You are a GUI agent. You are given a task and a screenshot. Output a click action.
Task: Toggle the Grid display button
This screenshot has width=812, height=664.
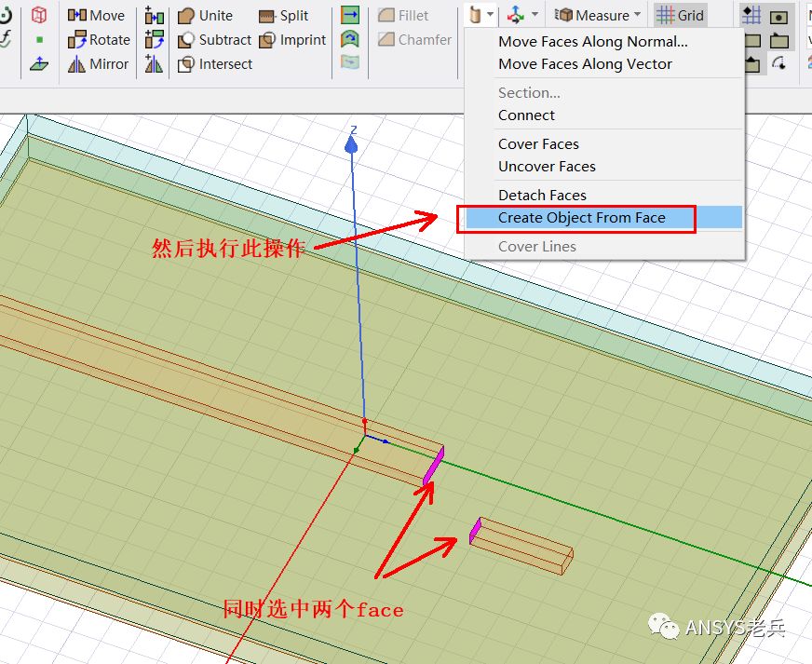click(x=680, y=16)
